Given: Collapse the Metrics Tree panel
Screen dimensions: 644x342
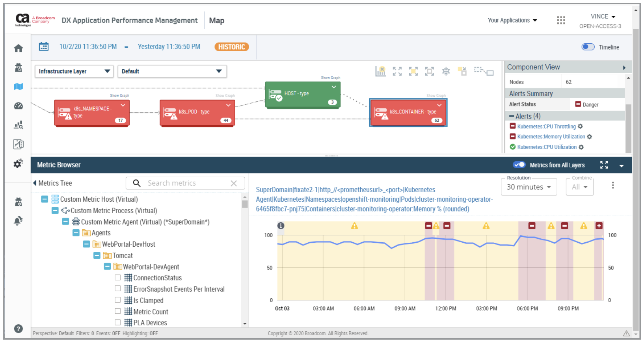Looking at the screenshot, I should 35,183.
